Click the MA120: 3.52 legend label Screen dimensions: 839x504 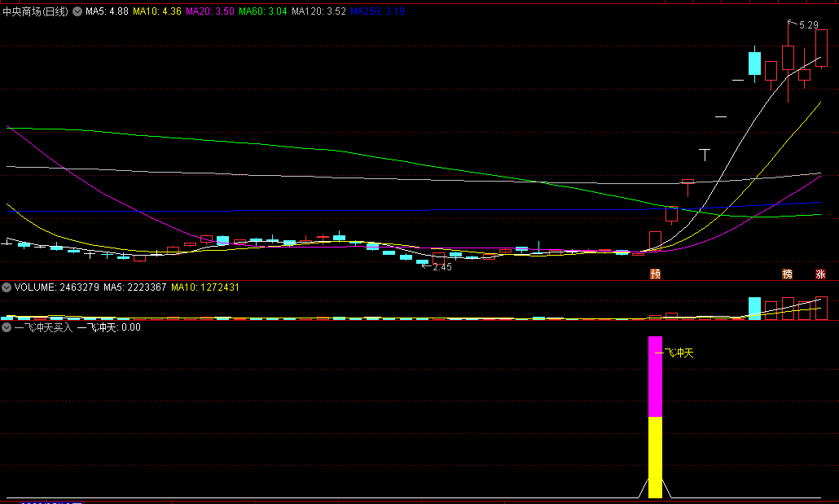click(319, 11)
